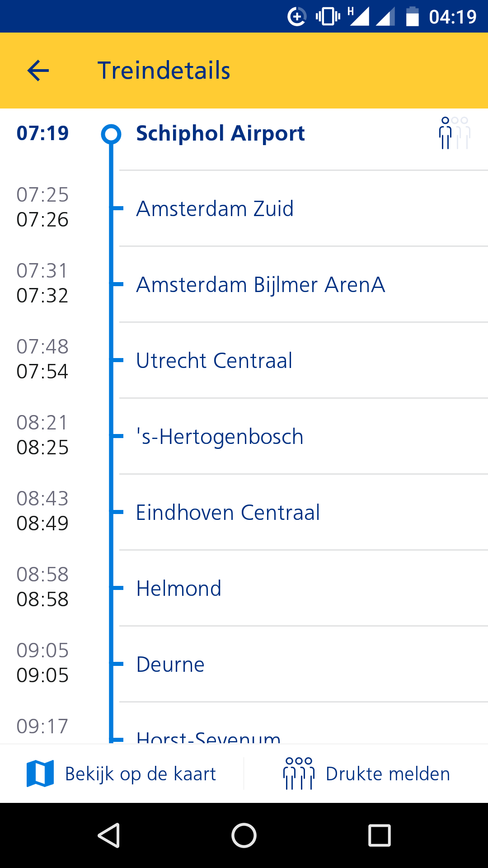Select the Schiphol Airport departure stop

click(244, 134)
